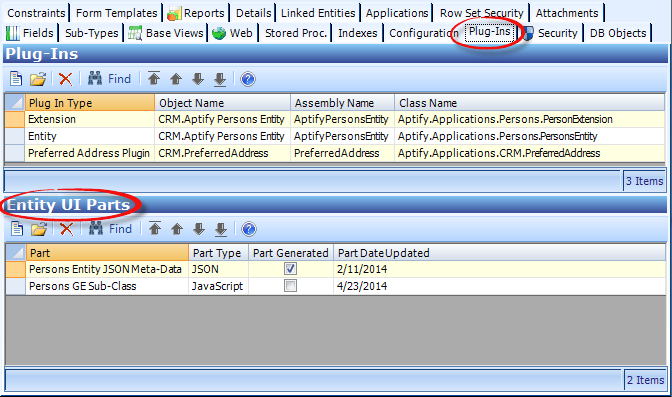The image size is (672, 397).
Task: Open the Reports tab
Action: [196, 13]
